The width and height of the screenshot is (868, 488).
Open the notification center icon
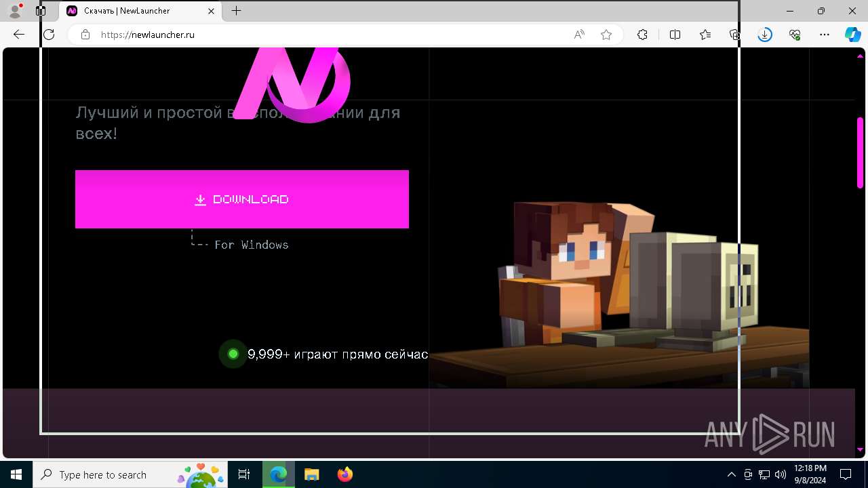(846, 474)
